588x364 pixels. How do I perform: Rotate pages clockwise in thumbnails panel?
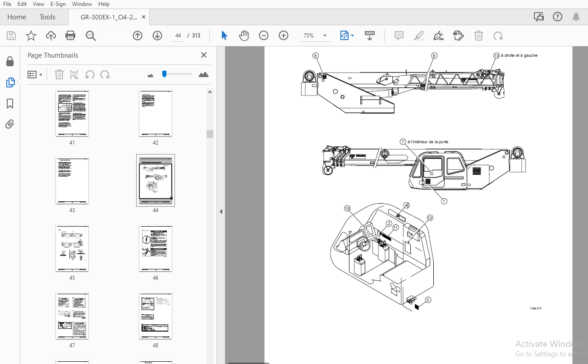click(x=105, y=74)
